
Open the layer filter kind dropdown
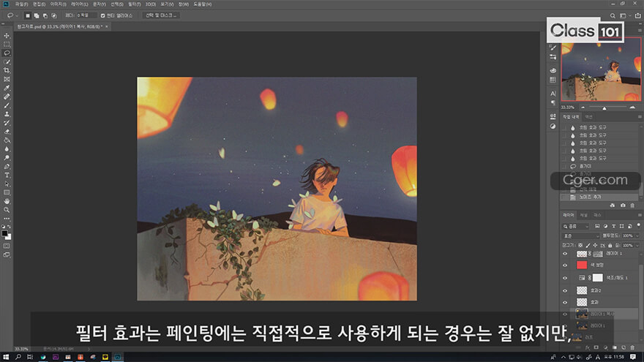(576, 226)
